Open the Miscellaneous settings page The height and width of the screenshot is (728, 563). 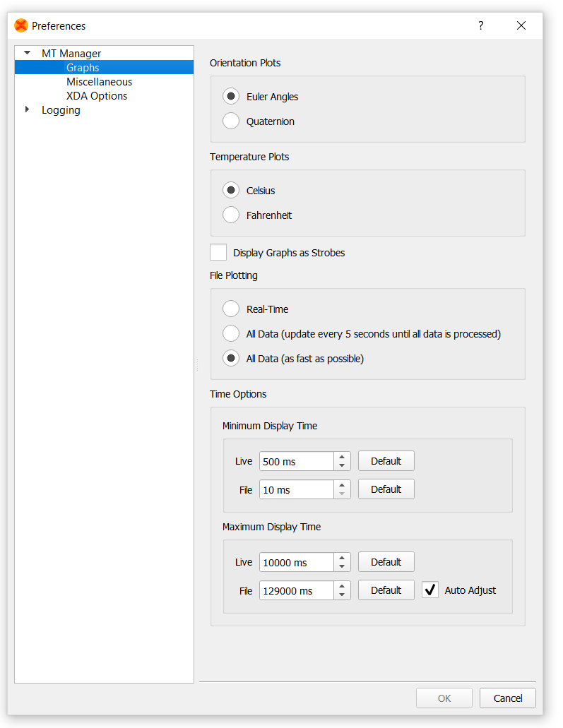[99, 81]
